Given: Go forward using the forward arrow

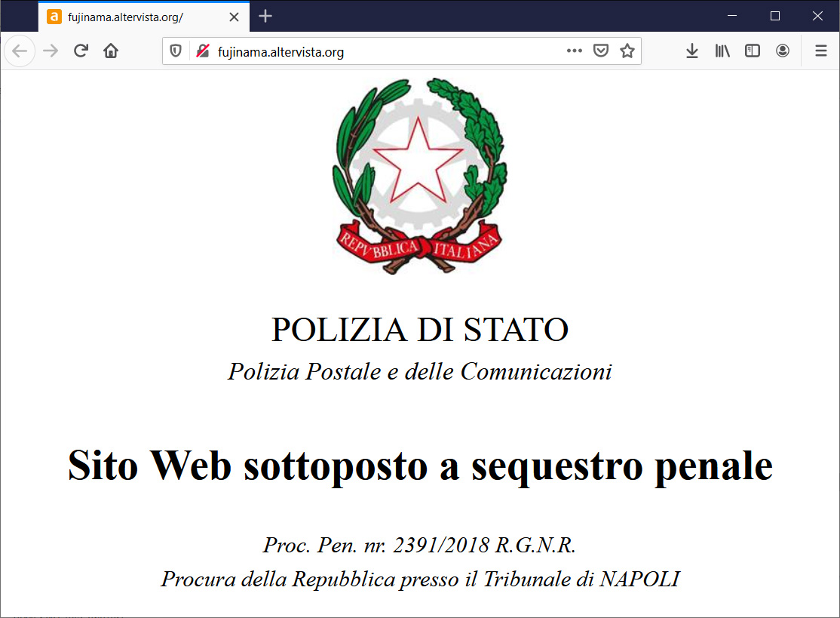Looking at the screenshot, I should (51, 51).
